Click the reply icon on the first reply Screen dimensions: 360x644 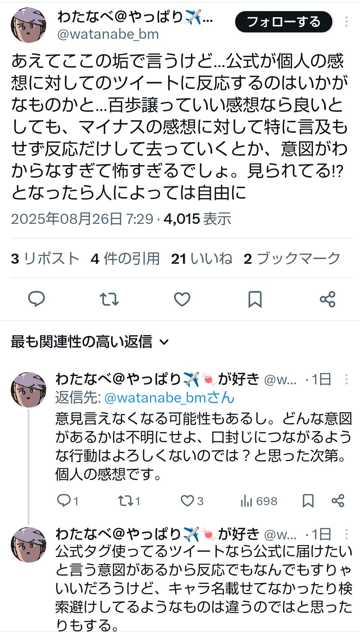pos(64,500)
